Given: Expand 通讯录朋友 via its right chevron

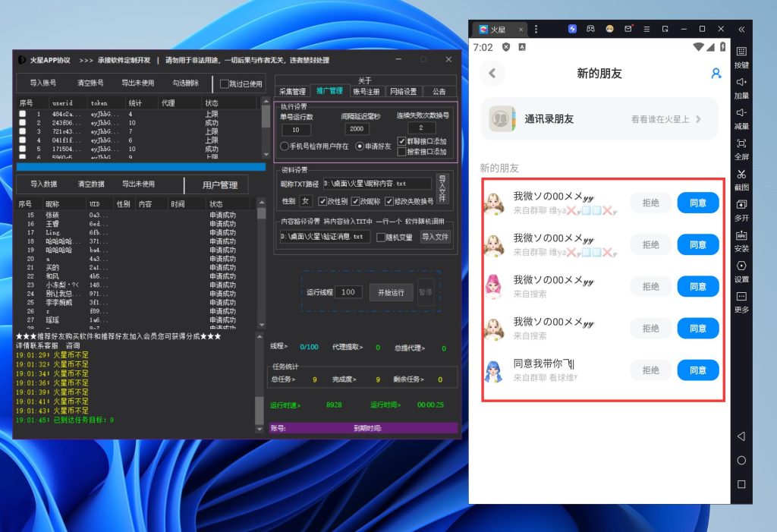Looking at the screenshot, I should coord(698,119).
